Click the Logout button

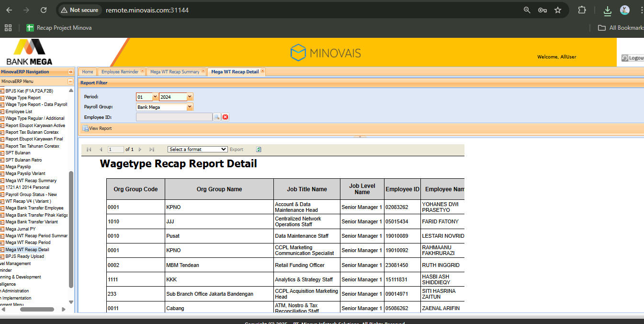633,58
